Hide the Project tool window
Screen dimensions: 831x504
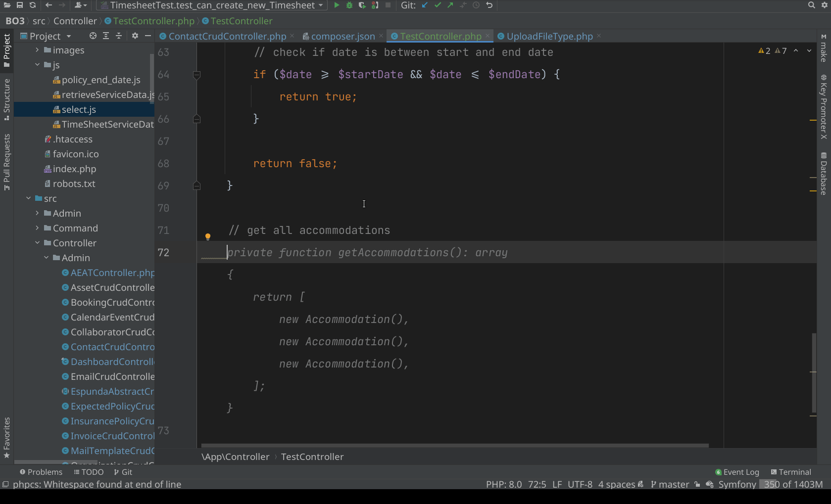point(148,36)
